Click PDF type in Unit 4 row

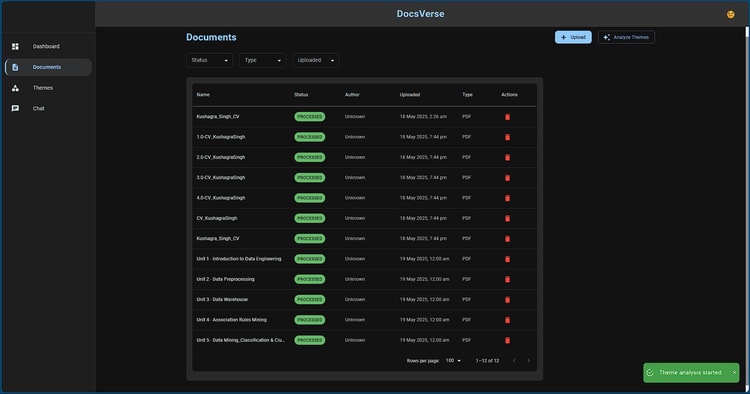(x=466, y=320)
